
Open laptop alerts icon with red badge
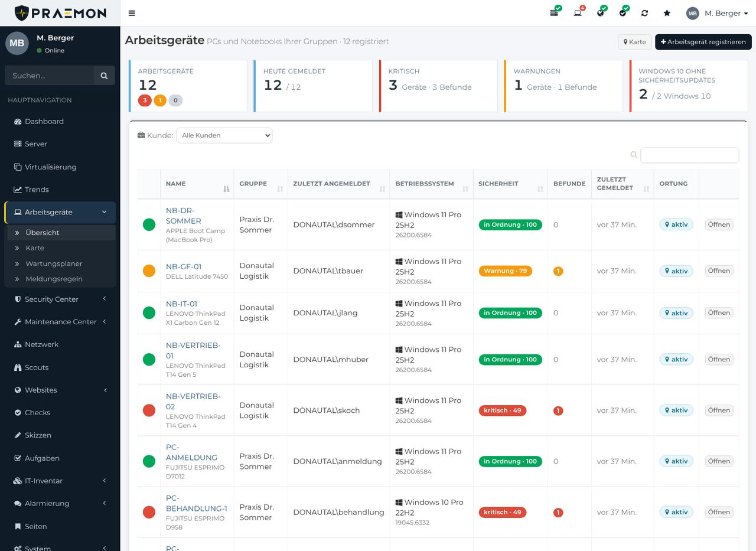click(x=578, y=12)
